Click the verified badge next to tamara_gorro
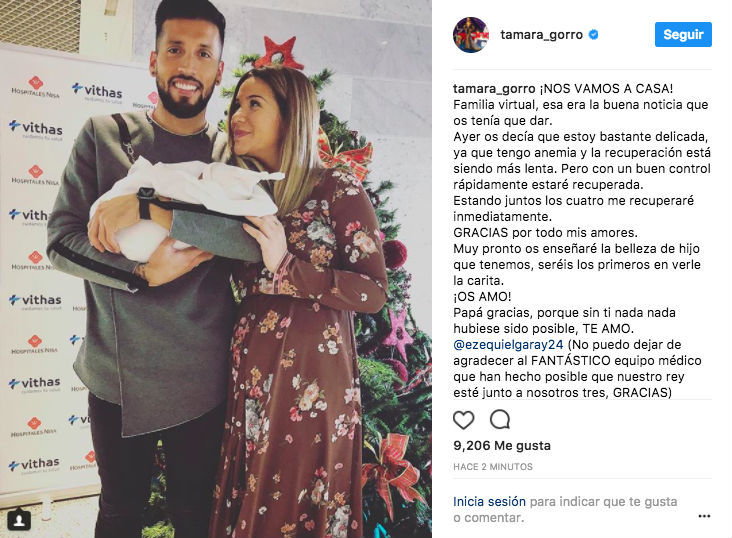This screenshot has width=732, height=538. pyautogui.click(x=593, y=35)
